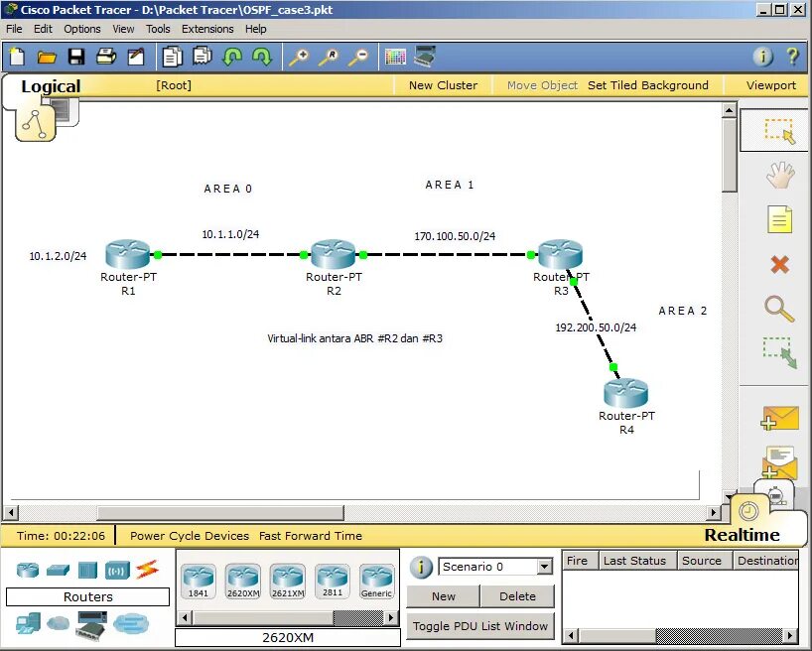Screen dimensions: 812x651
Task: Select router R1 in the topology
Action: tap(127, 254)
